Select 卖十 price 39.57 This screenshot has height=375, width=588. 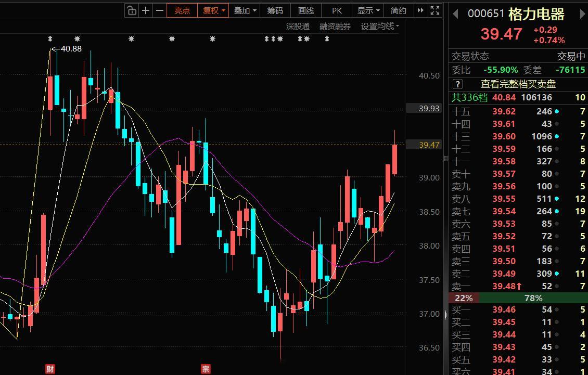click(x=504, y=174)
